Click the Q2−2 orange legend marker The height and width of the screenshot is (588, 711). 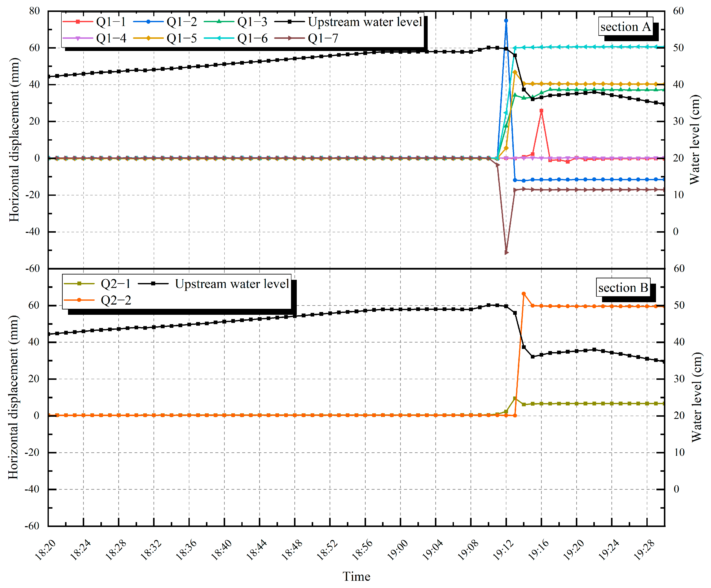(79, 300)
